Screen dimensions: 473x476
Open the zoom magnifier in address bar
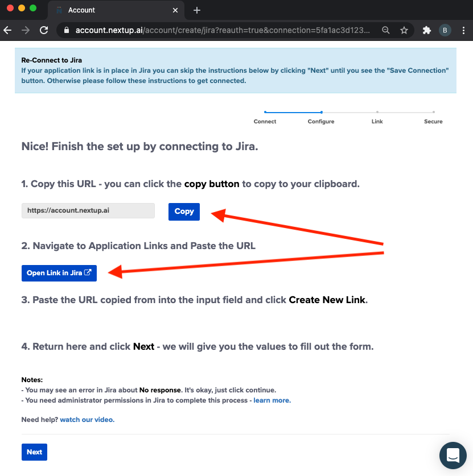click(385, 30)
